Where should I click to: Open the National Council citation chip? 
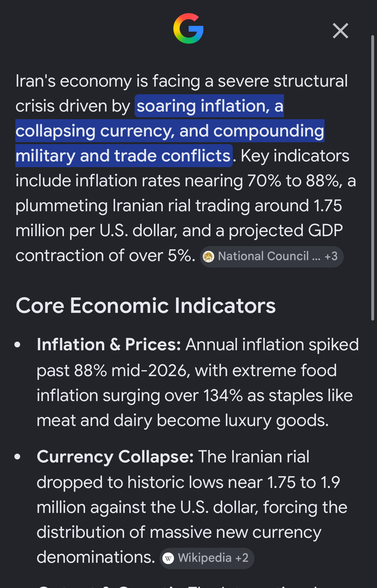coord(272,257)
